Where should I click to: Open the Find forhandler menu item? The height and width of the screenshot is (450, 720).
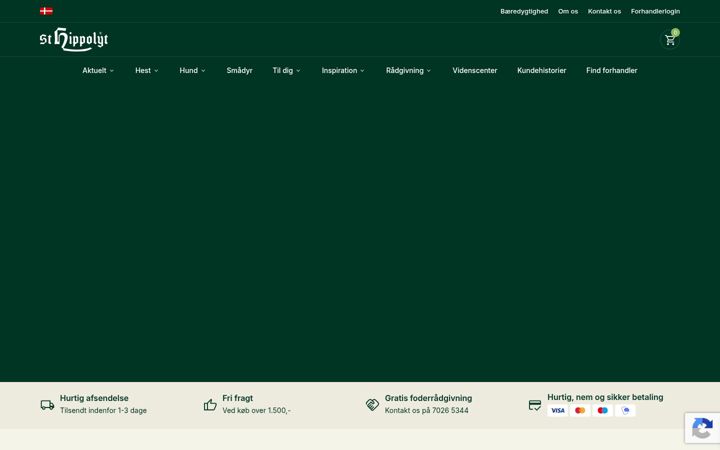(612, 70)
